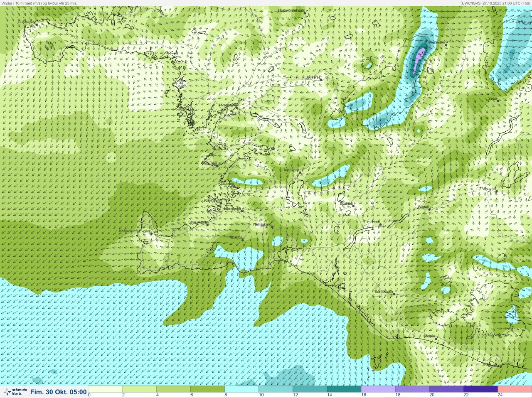532x398 pixels.
Task: Select the 22–24 m/s dark indigo swatch
Action: [480, 389]
